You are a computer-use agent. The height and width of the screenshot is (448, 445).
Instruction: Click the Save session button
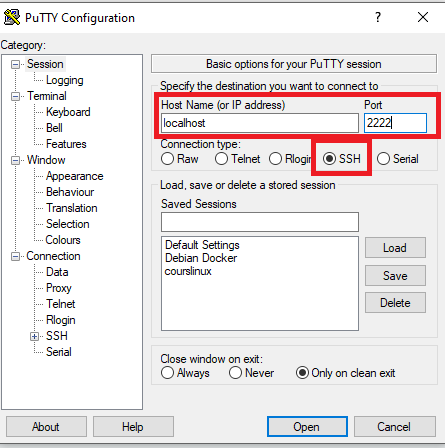coord(395,276)
